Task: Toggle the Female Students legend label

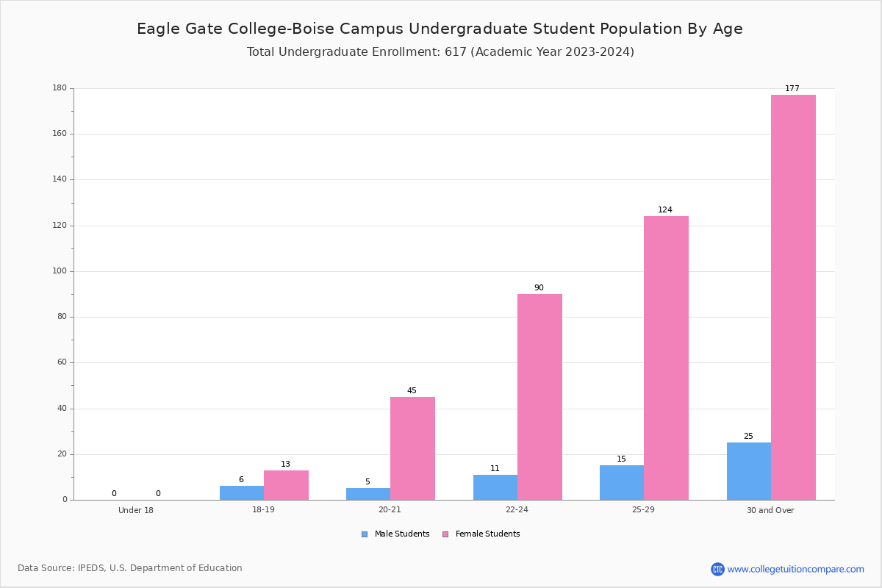Action: click(487, 534)
